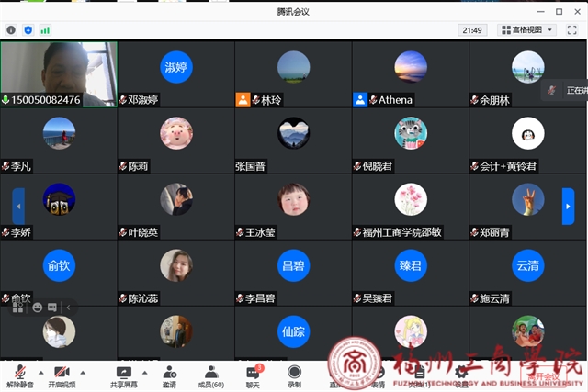Select 会计+黄铃君 penguin avatar
The image size is (588, 392).
click(x=528, y=133)
